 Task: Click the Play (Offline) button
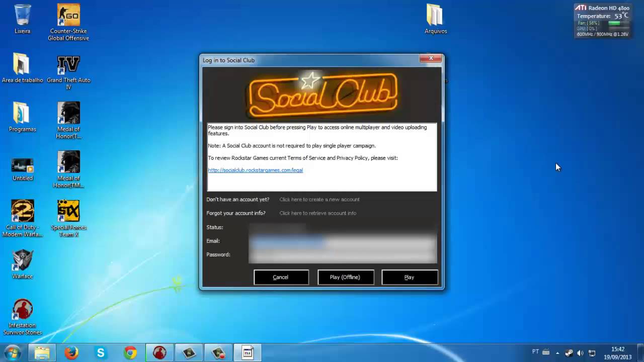point(346,277)
